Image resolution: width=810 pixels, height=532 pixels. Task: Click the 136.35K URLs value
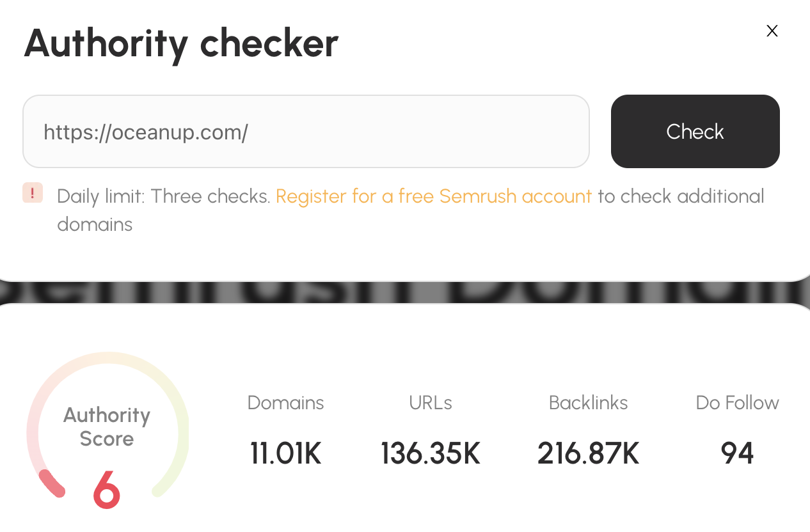pyautogui.click(x=431, y=453)
